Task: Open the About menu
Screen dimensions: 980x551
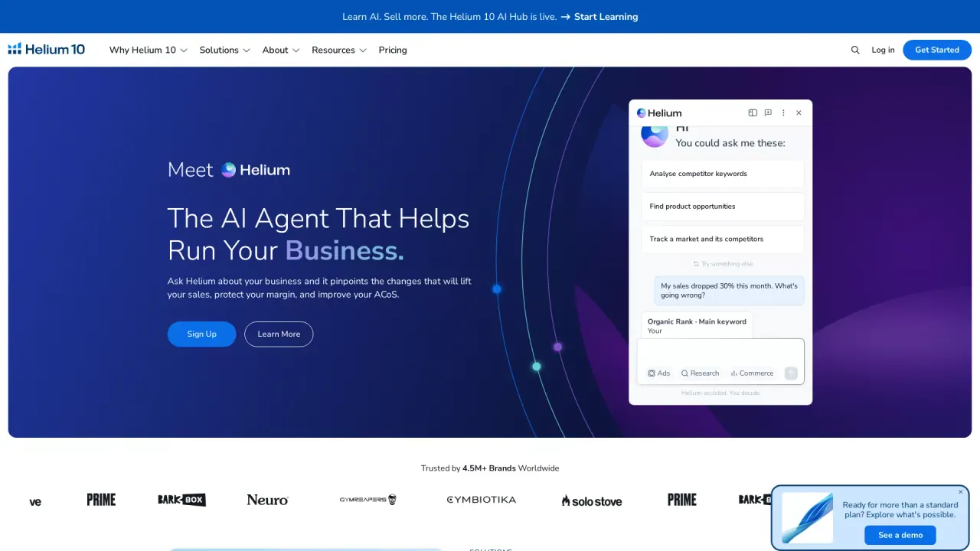Action: click(x=280, y=50)
